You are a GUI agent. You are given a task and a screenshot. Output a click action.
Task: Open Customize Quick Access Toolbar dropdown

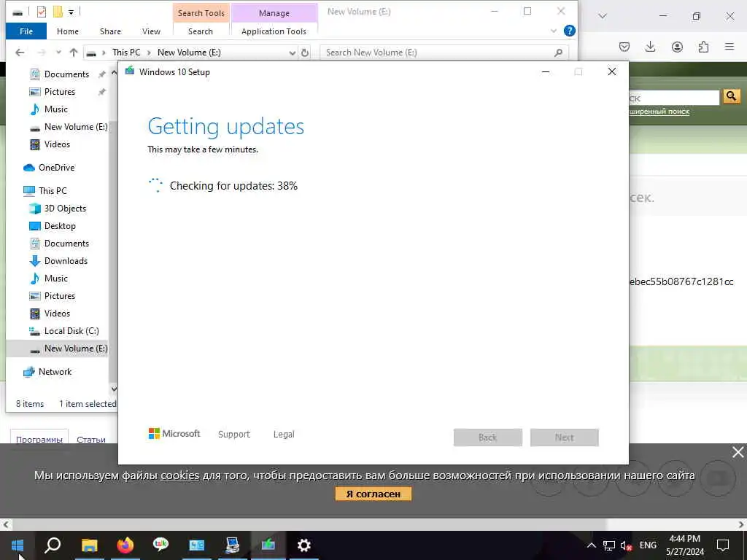71,12
